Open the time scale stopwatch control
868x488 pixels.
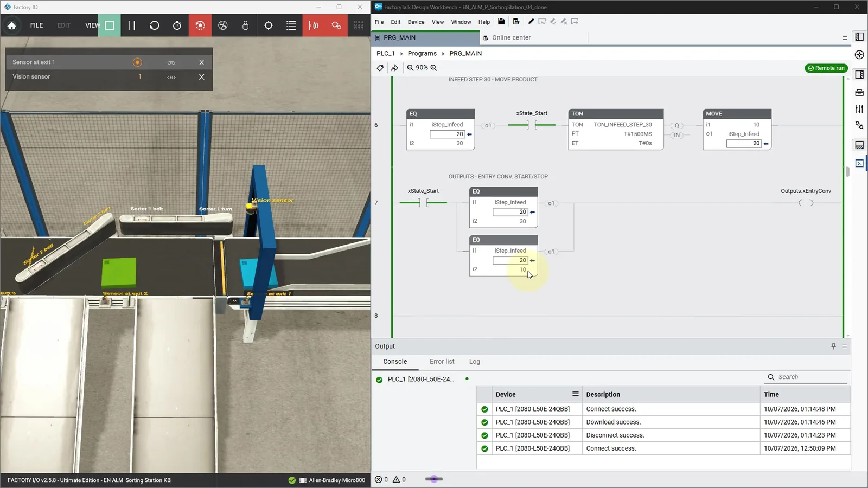[177, 25]
